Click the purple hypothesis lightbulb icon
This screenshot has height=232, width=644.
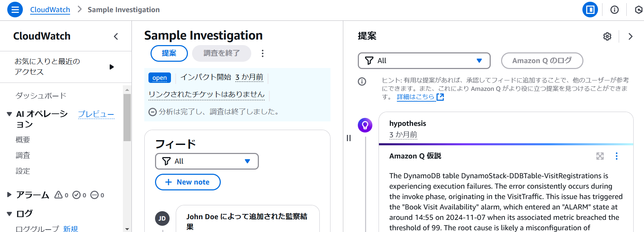365,125
